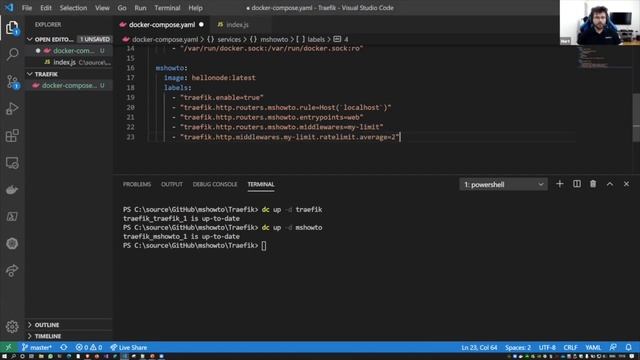Change UTF-8 file encoding
The height and width of the screenshot is (360, 640).
[x=547, y=347]
